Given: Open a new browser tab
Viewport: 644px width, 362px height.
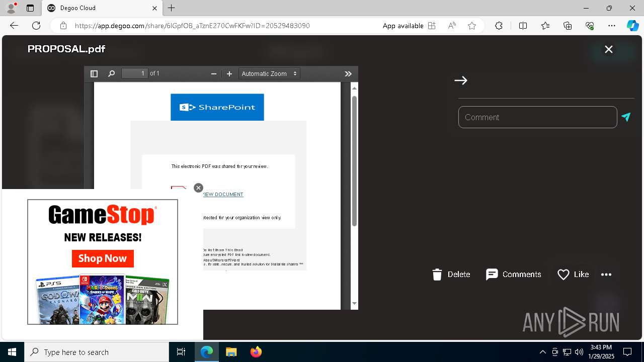Looking at the screenshot, I should (172, 8).
